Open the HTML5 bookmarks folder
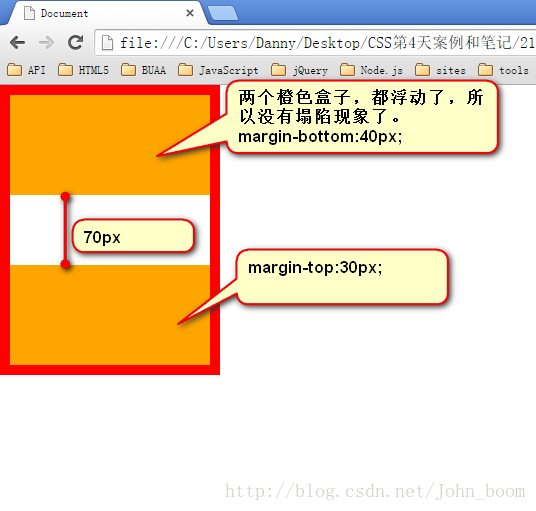Viewport: 536px width, 511px height. click(x=83, y=70)
